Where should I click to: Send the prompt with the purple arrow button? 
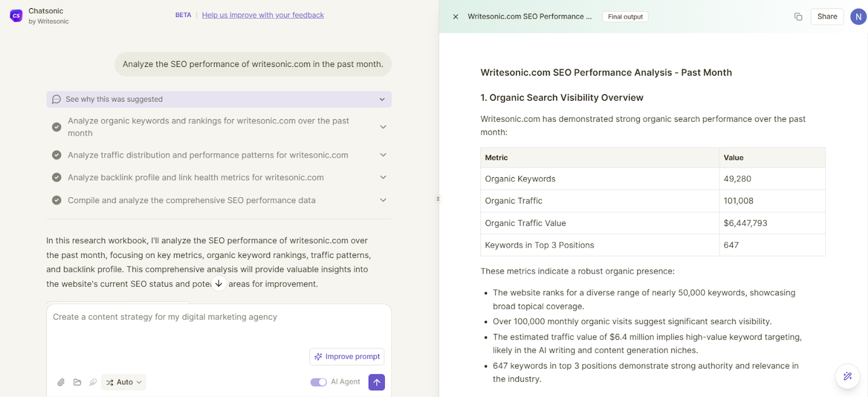click(x=377, y=382)
